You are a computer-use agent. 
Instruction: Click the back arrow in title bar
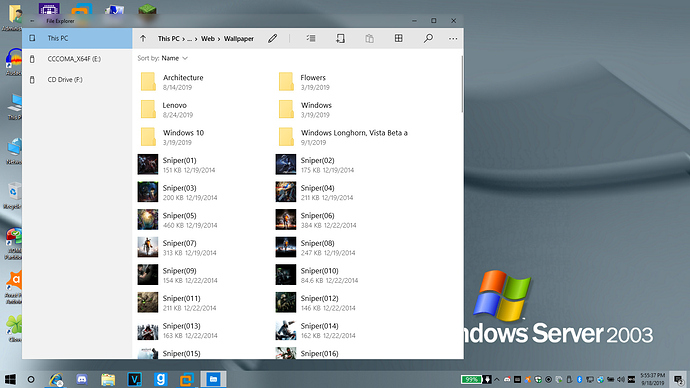click(32, 21)
